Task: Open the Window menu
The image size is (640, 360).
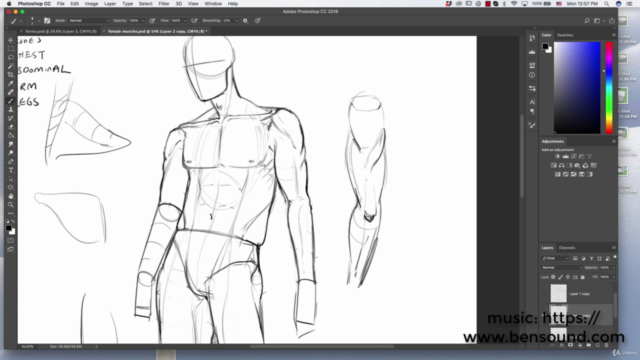Action: point(213,4)
